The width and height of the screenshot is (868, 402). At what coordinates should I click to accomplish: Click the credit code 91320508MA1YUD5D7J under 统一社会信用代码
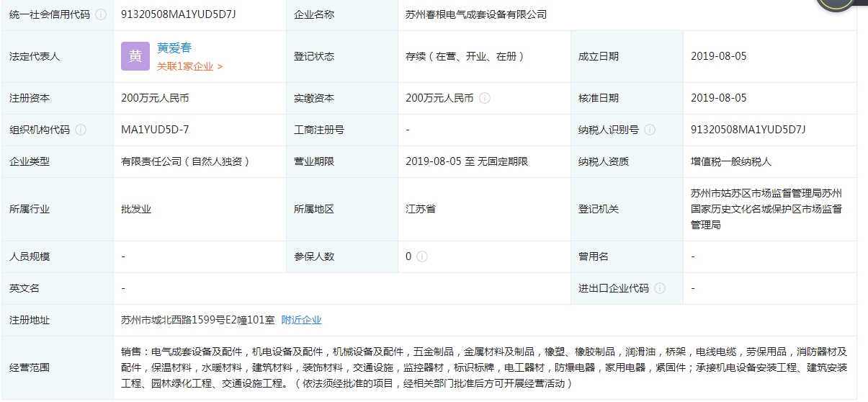coord(178,14)
